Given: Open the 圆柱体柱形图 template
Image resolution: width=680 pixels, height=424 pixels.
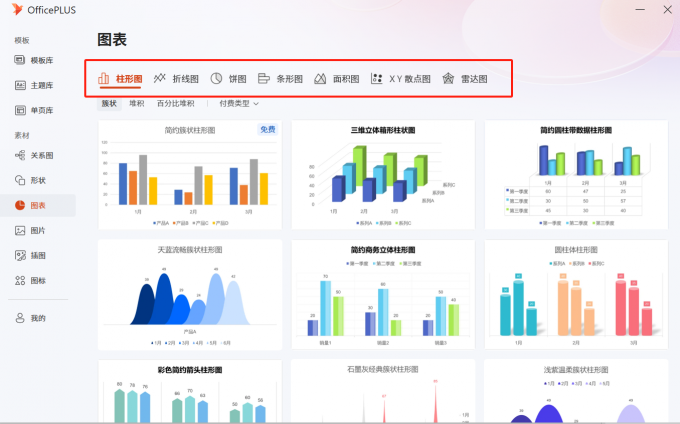Looking at the screenshot, I should (576, 295).
